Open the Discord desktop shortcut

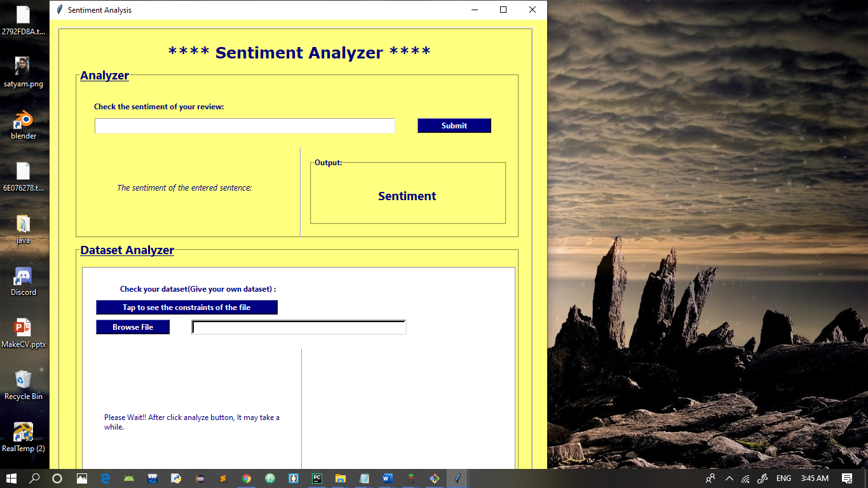click(x=24, y=281)
